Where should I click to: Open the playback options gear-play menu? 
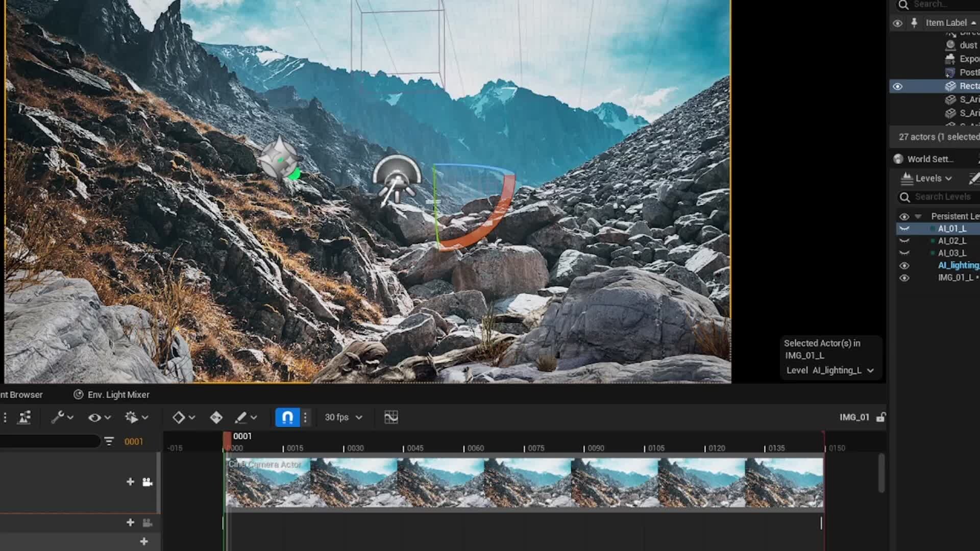(x=136, y=417)
